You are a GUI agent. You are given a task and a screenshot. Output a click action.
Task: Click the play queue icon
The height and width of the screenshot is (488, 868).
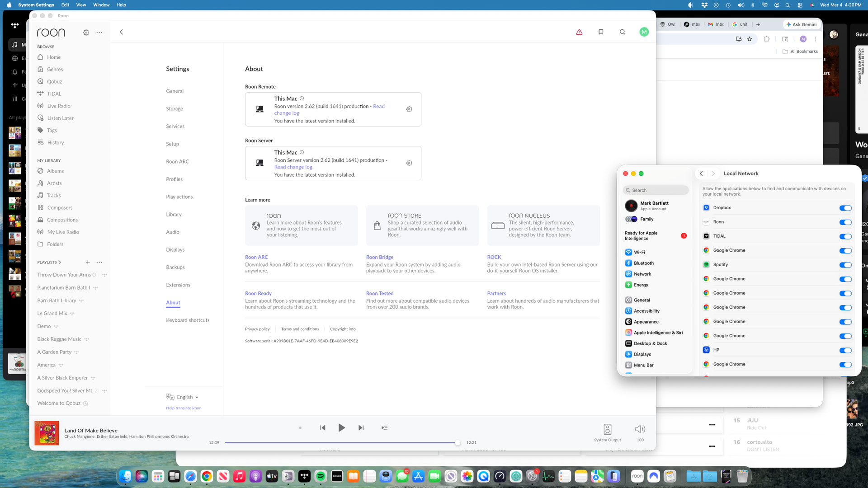(384, 427)
